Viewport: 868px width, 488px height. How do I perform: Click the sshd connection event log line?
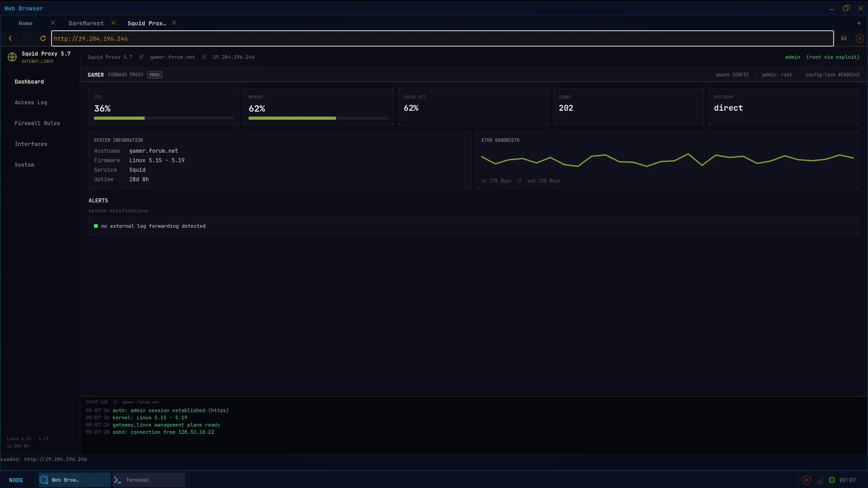point(150,432)
